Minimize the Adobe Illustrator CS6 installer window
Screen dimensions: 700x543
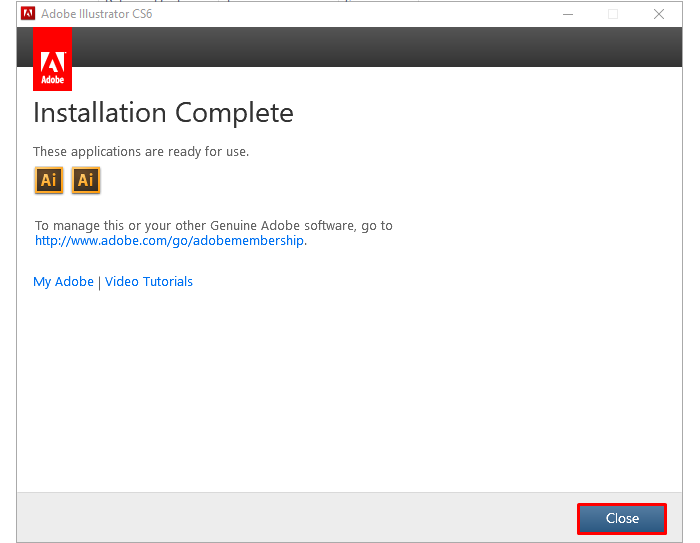pos(568,14)
